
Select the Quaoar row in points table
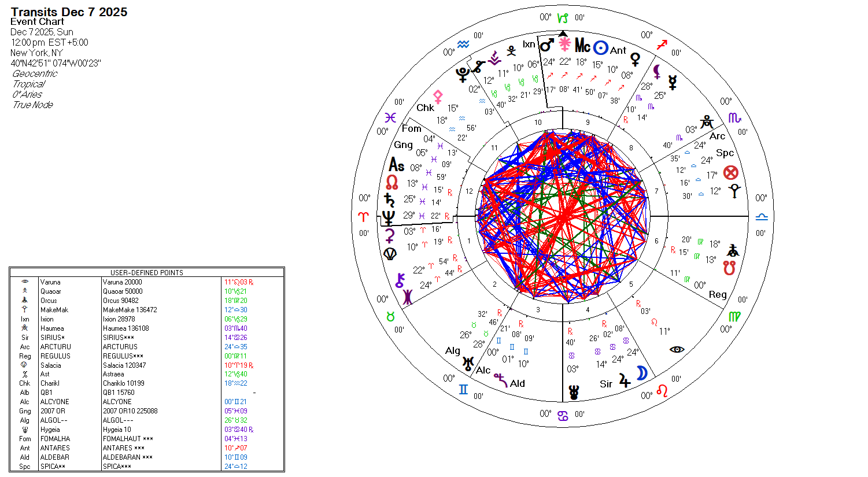pyautogui.click(x=147, y=291)
